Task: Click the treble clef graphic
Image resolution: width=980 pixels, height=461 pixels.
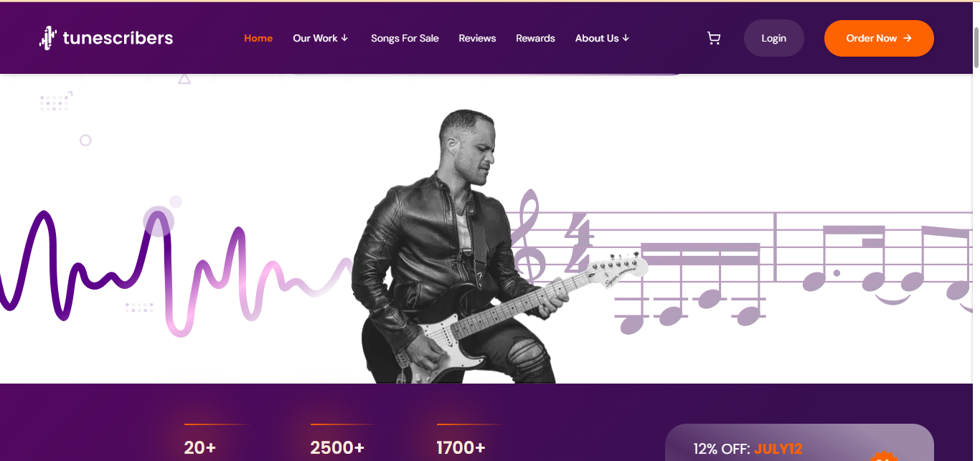Action: tap(529, 234)
